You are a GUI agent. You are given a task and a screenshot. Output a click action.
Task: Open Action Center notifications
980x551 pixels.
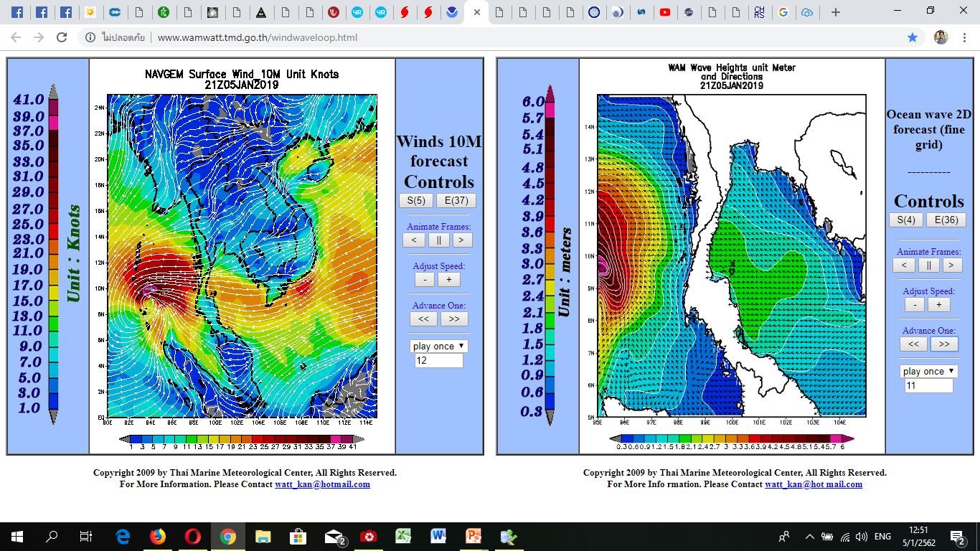coord(957,537)
